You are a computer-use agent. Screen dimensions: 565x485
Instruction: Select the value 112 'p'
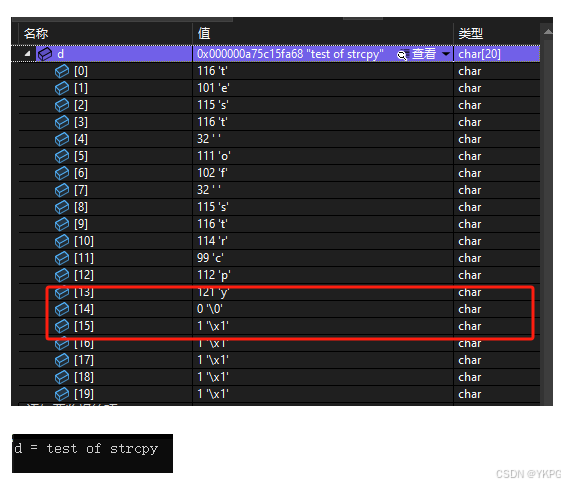214,275
